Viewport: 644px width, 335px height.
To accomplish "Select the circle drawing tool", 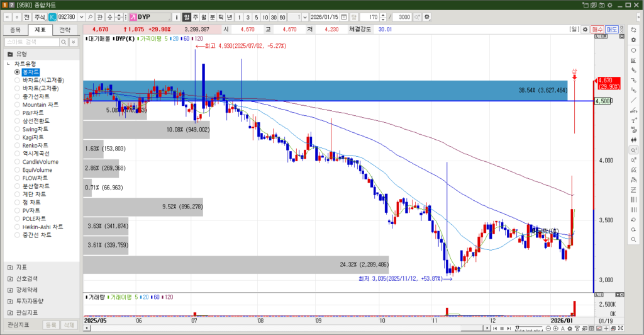I will point(633,50).
